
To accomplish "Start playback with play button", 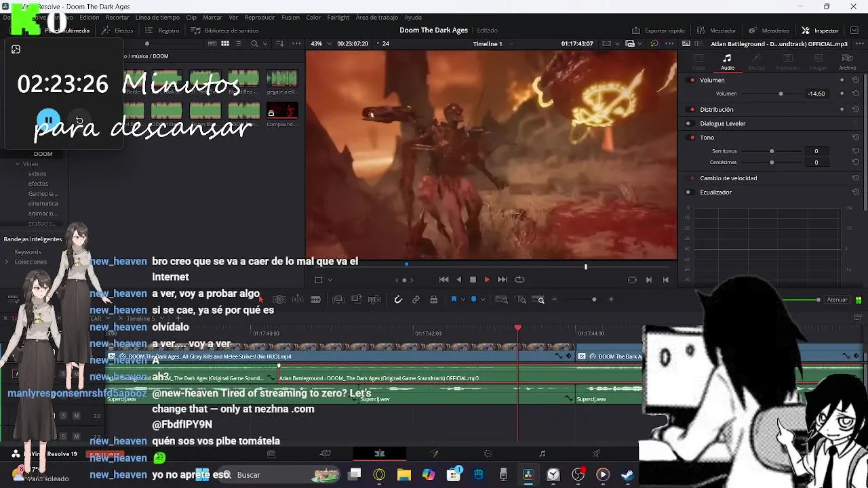I will [x=486, y=279].
